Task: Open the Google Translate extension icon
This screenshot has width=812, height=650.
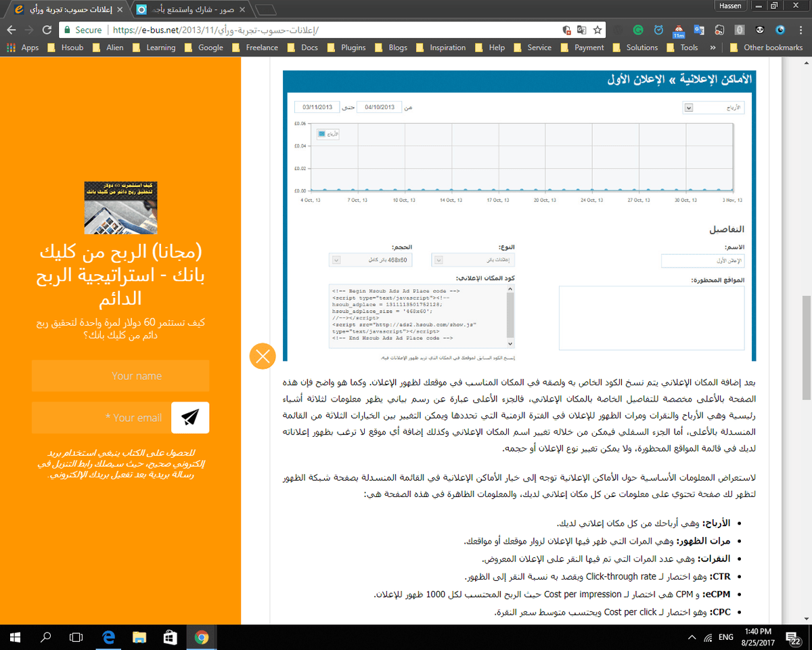Action: tap(699, 30)
